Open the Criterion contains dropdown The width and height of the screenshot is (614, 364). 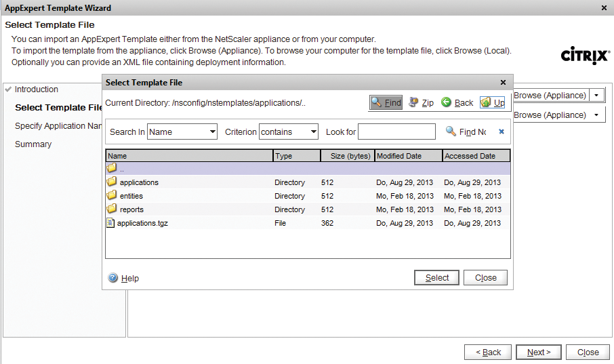(289, 132)
